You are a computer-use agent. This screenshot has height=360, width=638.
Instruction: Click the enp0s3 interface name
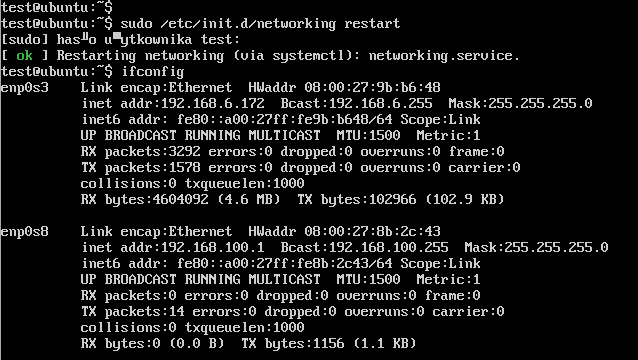click(24, 88)
